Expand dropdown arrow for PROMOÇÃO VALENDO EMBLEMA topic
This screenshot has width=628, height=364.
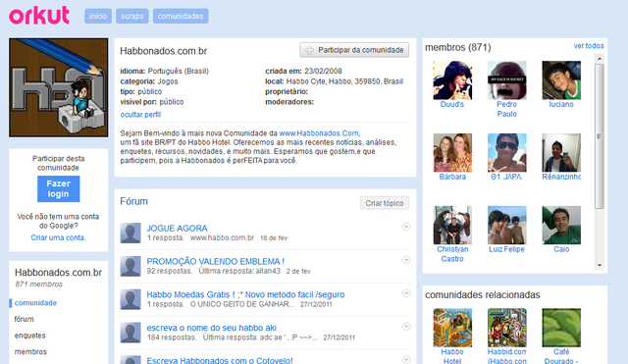[406, 260]
